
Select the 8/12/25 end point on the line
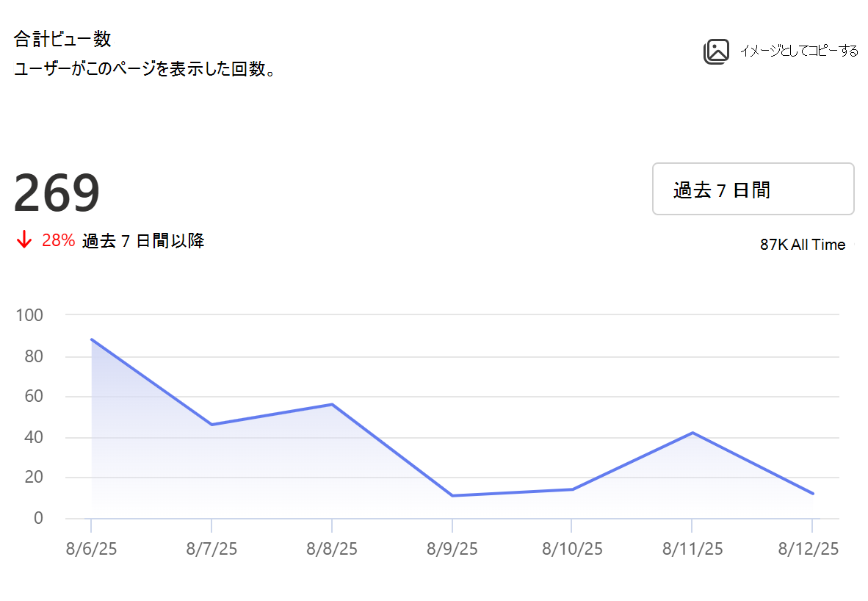coord(813,493)
